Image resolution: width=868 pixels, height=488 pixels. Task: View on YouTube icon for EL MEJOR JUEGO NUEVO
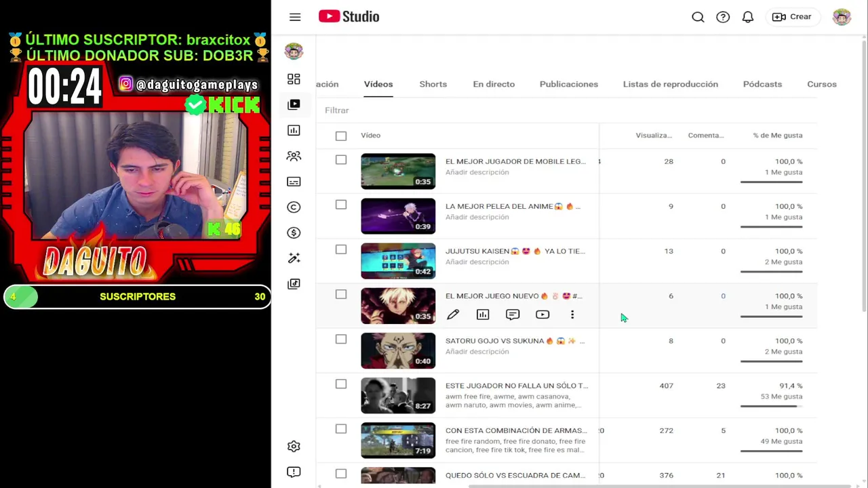coord(542,314)
